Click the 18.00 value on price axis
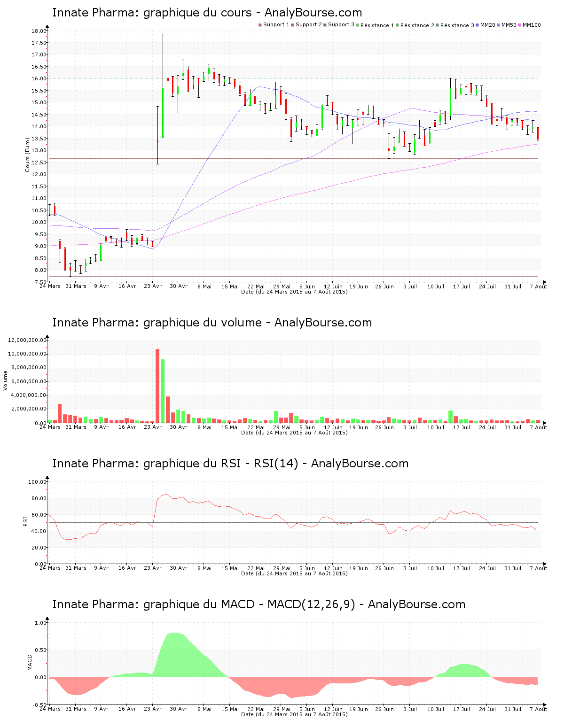Viewport: 564px width, 728px height. pyautogui.click(x=39, y=31)
